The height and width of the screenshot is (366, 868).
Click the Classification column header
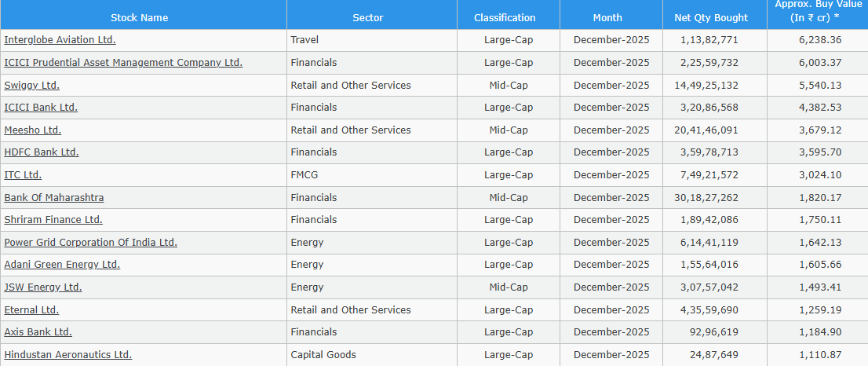point(505,17)
